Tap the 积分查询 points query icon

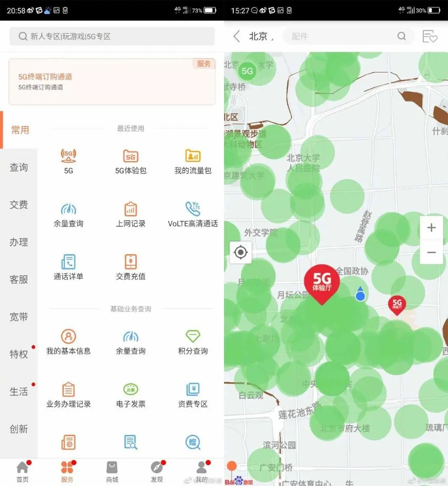[x=192, y=342]
